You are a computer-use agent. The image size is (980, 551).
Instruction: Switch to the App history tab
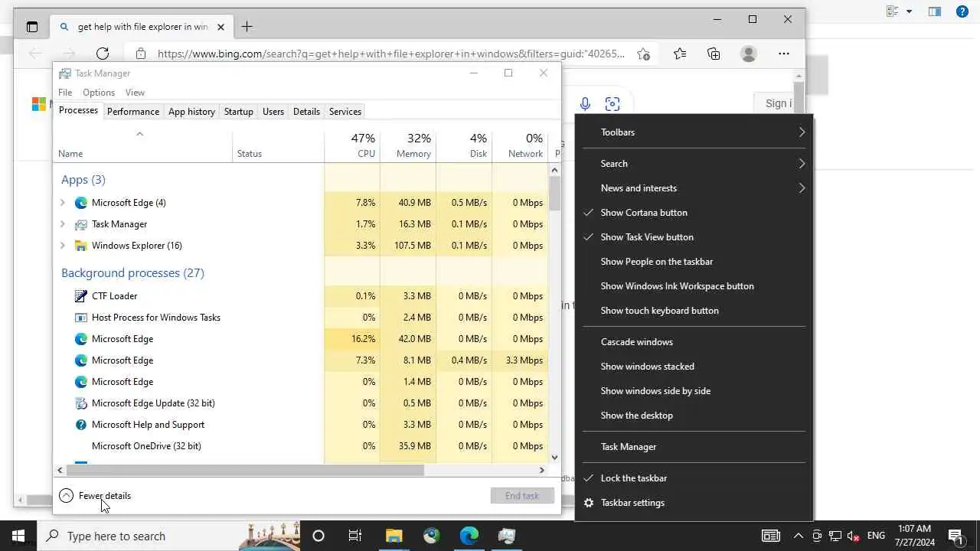(x=191, y=112)
